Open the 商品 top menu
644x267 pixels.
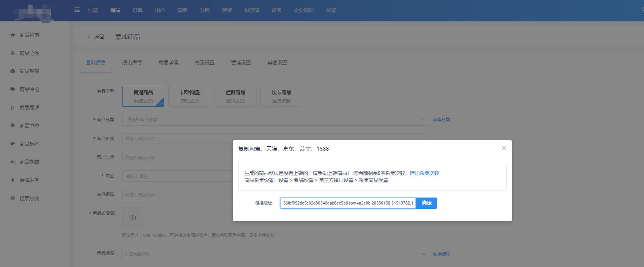click(115, 10)
